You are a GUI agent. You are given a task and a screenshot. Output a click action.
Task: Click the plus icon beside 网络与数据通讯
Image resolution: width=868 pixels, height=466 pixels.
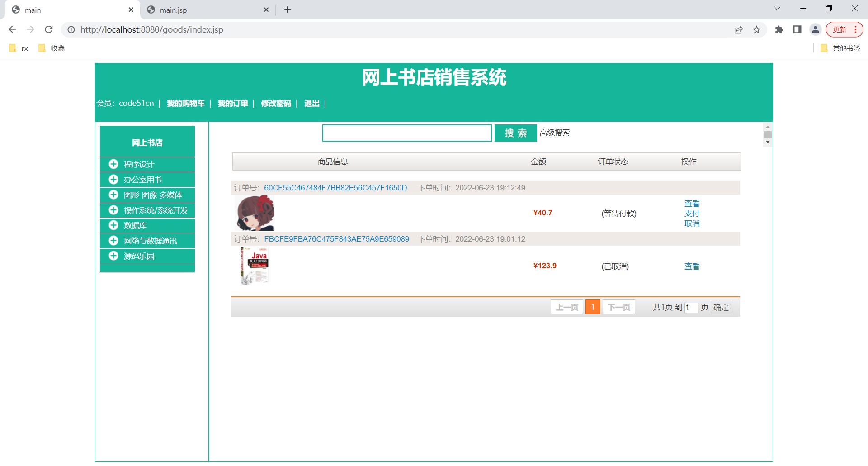click(x=113, y=240)
